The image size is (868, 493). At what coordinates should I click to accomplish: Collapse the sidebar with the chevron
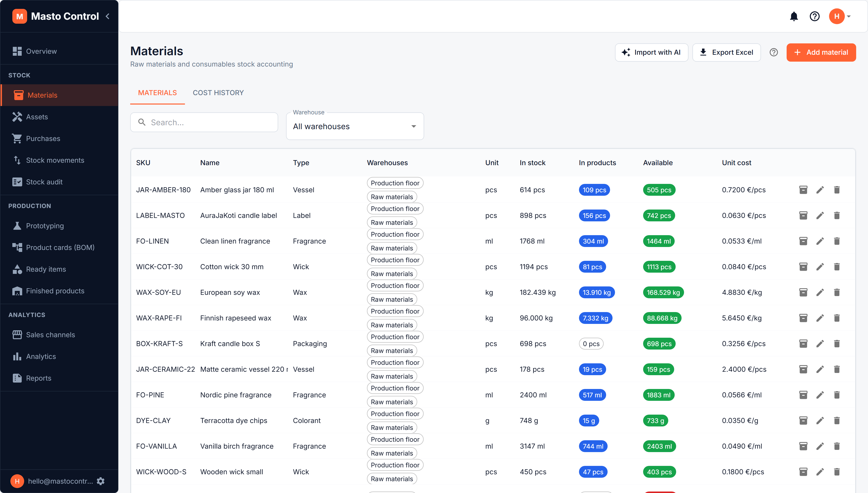108,16
